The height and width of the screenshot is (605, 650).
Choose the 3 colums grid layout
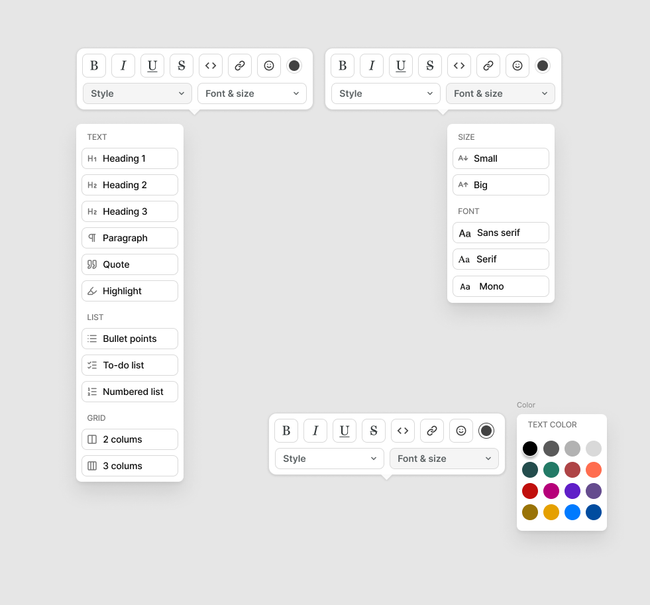pos(130,466)
